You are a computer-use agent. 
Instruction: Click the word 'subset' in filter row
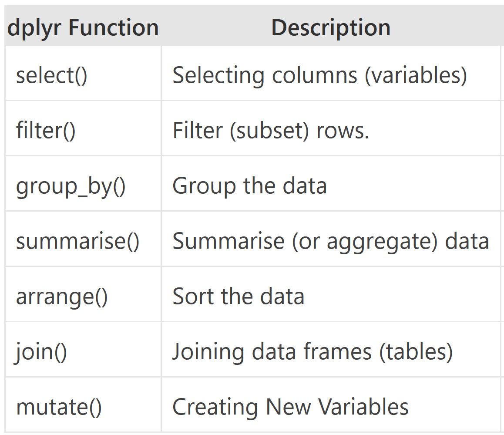pyautogui.click(x=270, y=130)
